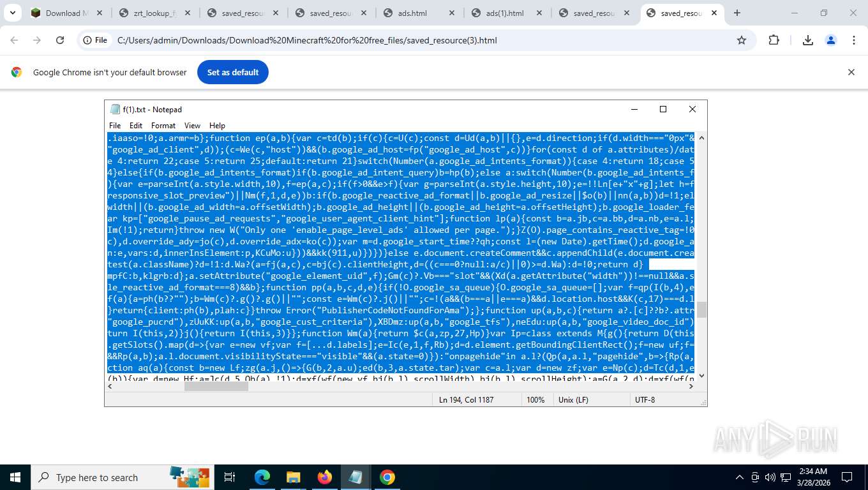Screen dimensions: 868x490
Task: Close the active saved_resource tab
Action: tap(714, 13)
